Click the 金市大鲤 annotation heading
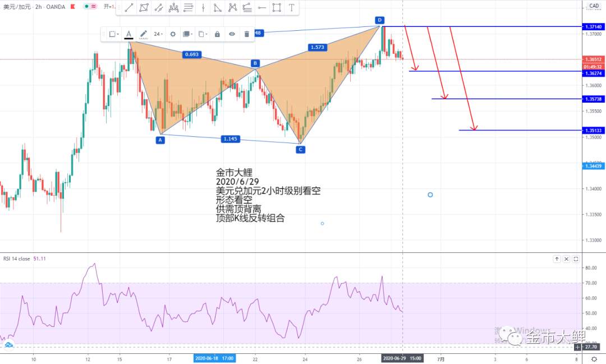This screenshot has height=364, width=606. pos(234,172)
